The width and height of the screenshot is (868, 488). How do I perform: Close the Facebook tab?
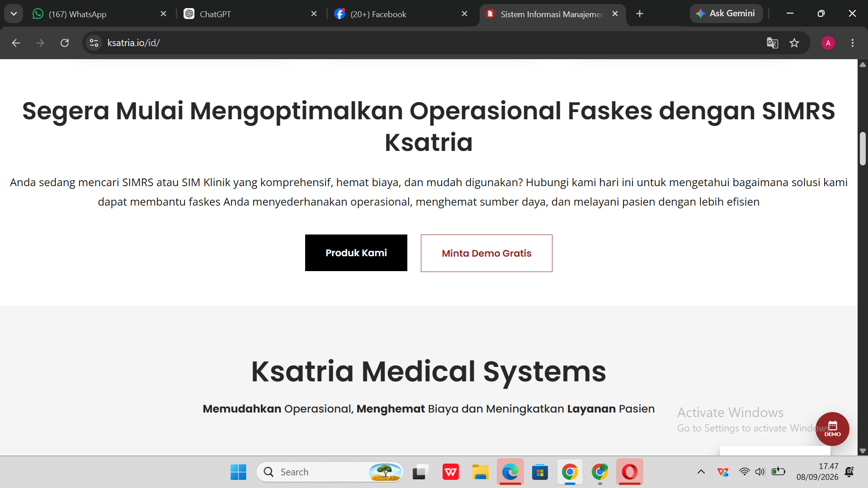(x=464, y=14)
